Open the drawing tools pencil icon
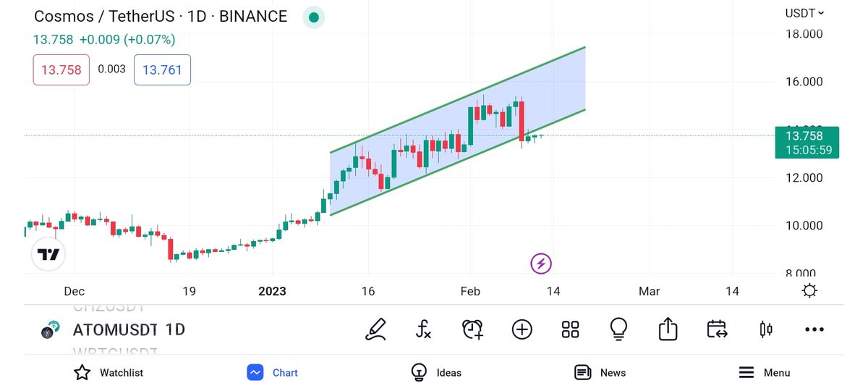868x391 pixels. tap(375, 329)
